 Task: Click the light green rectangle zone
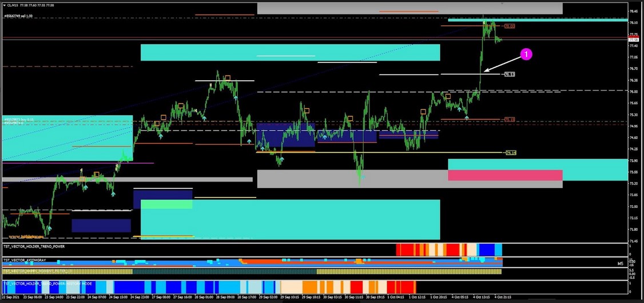tap(166, 204)
